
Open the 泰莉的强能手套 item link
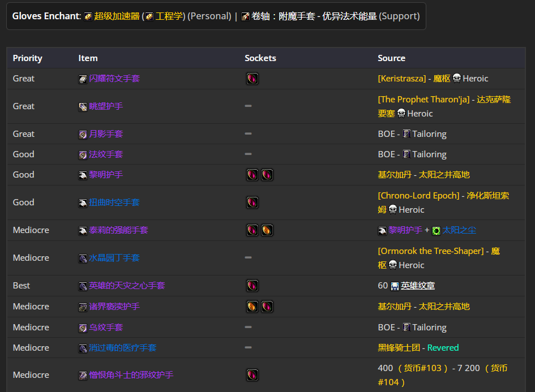pyautogui.click(x=118, y=230)
